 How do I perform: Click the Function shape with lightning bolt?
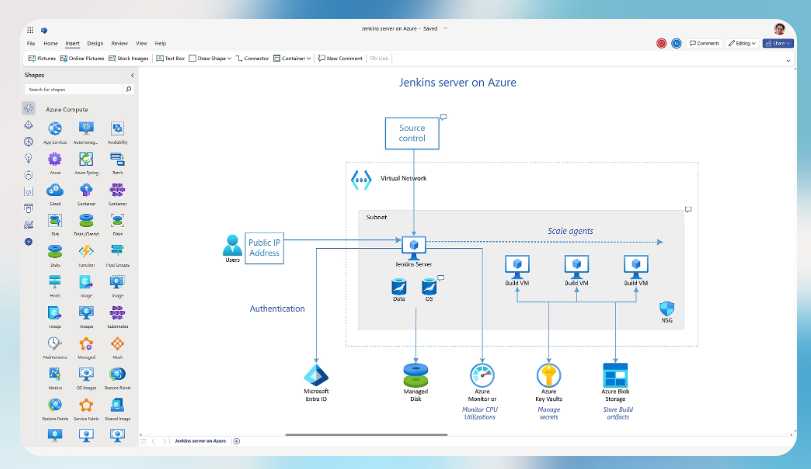pos(86,251)
